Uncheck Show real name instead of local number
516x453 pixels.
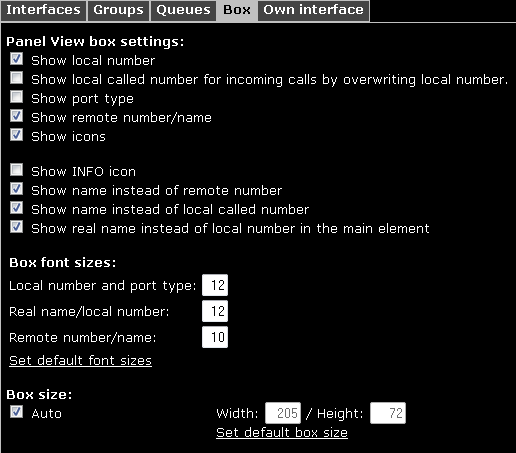point(16,227)
